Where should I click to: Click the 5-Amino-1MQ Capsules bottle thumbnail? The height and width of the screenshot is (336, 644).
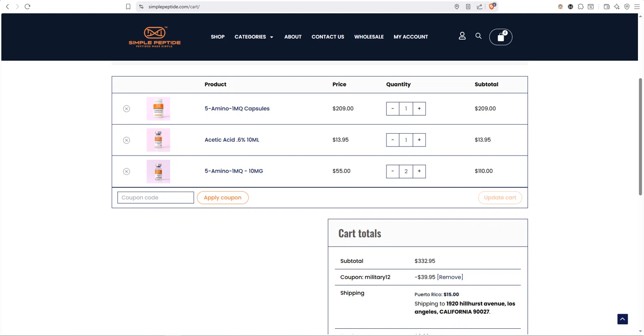(x=158, y=109)
